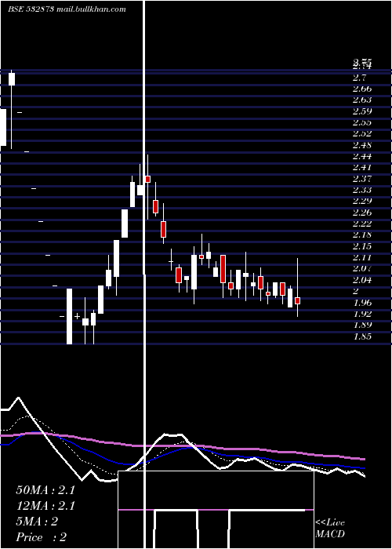Click the 12MA : 2.1 readout
Viewport: 392px width, 549px height.
click(45, 506)
